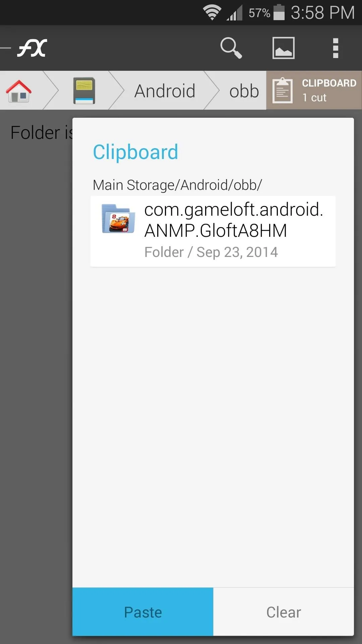Screen dimensions: 362x644
Task: Tap the search magnifier icon
Action: click(231, 48)
